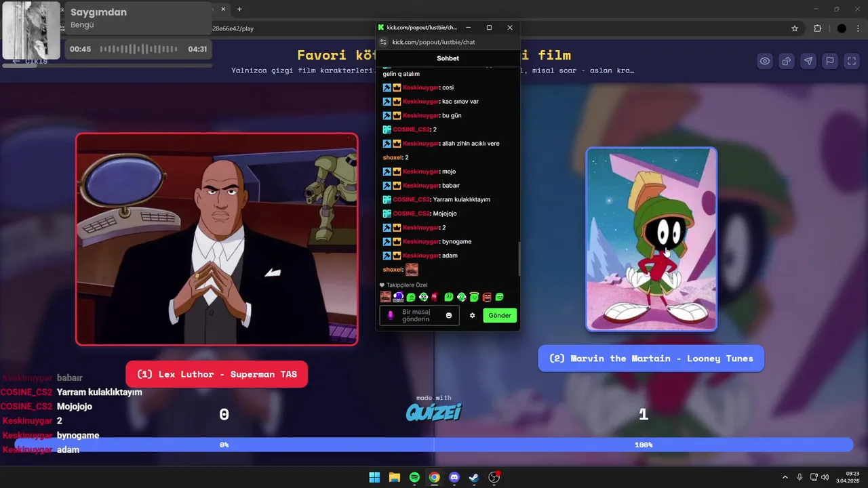868x488 pixels.
Task: Select the angry red square emote
Action: click(x=487, y=297)
